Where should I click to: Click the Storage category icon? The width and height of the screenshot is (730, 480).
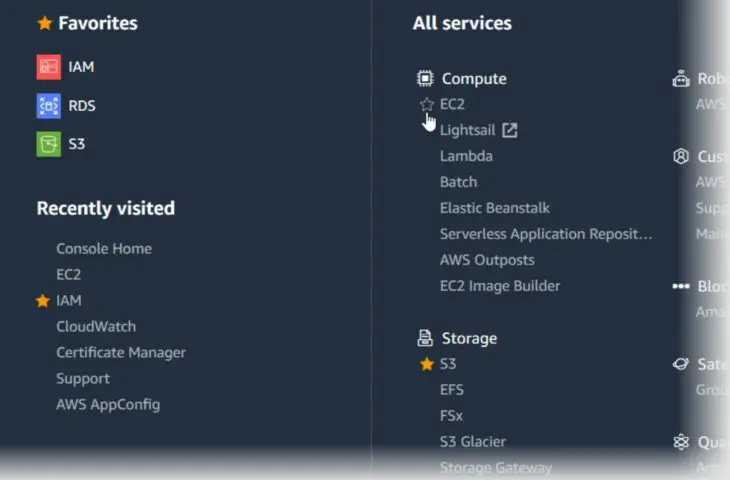click(425, 338)
